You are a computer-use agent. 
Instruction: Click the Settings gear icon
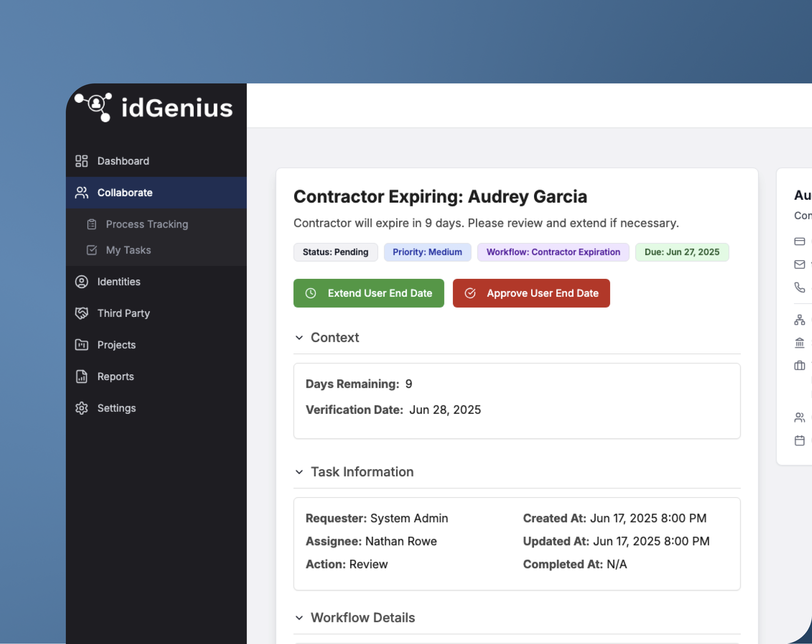click(x=81, y=408)
